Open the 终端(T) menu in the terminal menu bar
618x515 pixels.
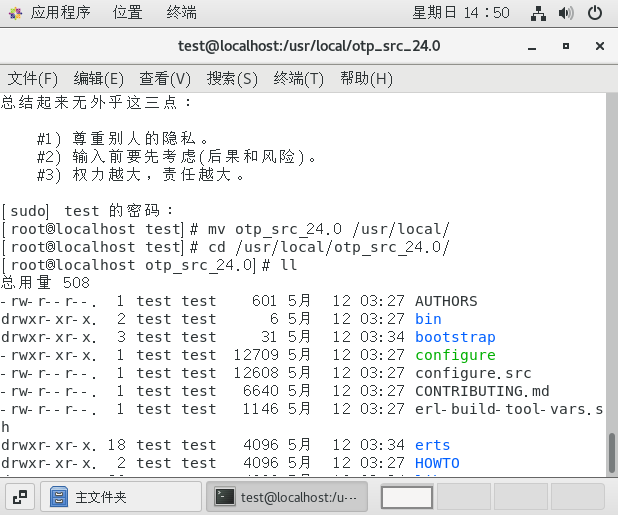298,78
